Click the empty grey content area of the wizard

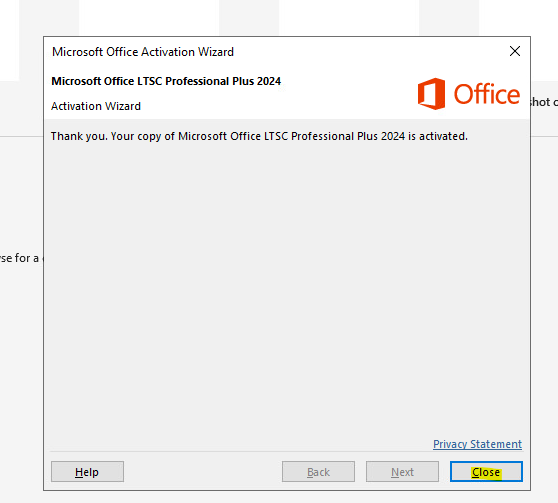[x=287, y=285]
